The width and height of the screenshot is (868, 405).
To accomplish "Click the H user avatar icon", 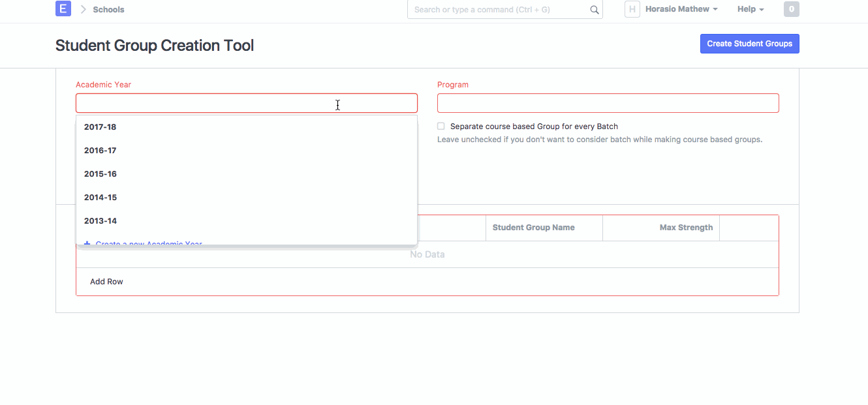I will [x=632, y=9].
